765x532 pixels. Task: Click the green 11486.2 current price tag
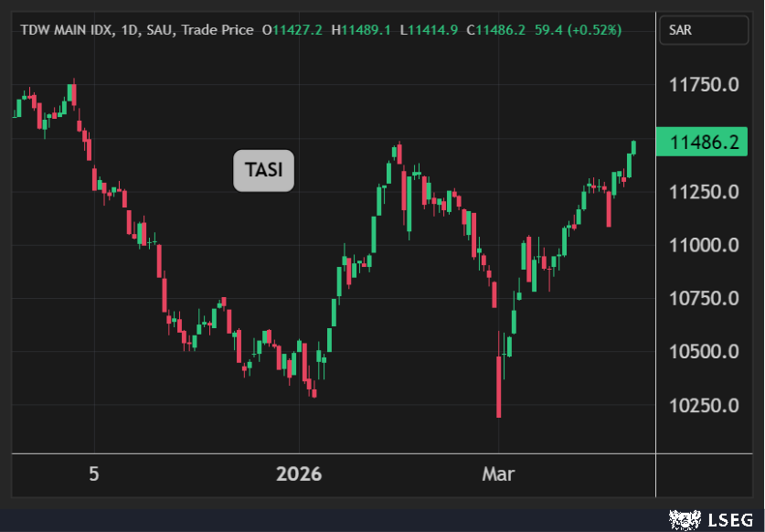703,144
